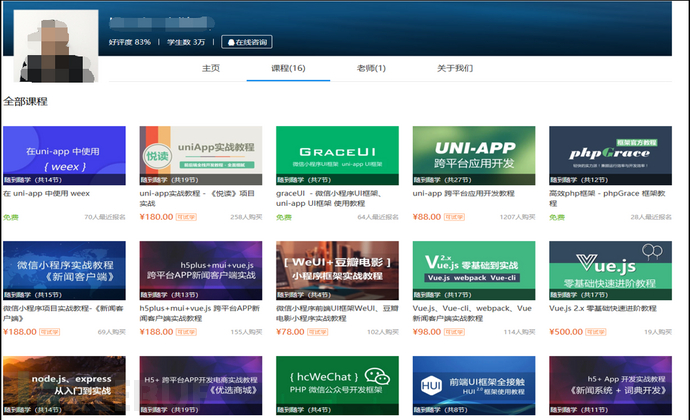690x420 pixels.
Task: Click the title link 微信小程序项目实战教程-《新闻客户端》
Action: pos(63,313)
